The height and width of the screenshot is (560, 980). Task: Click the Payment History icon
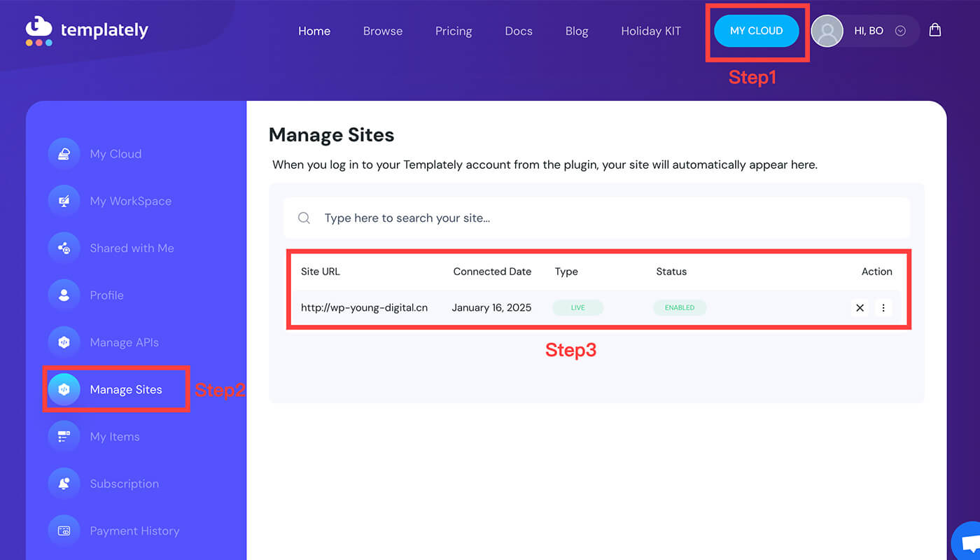[64, 531]
